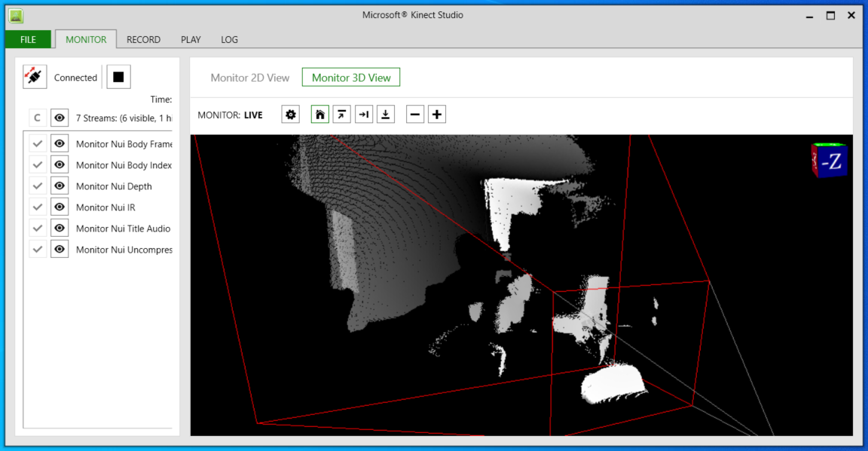Toggle checkmark for Monitor Nui Body Frame
This screenshot has height=451, width=868.
pyautogui.click(x=38, y=144)
